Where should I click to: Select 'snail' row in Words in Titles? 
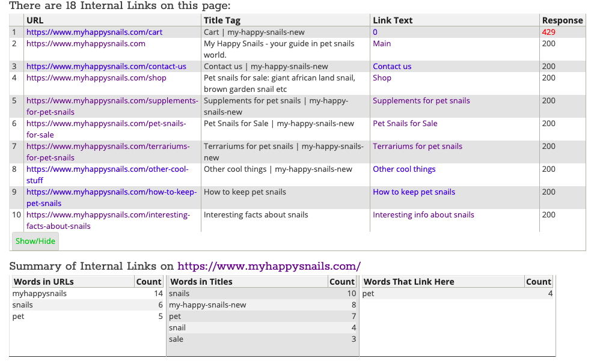click(x=262, y=327)
